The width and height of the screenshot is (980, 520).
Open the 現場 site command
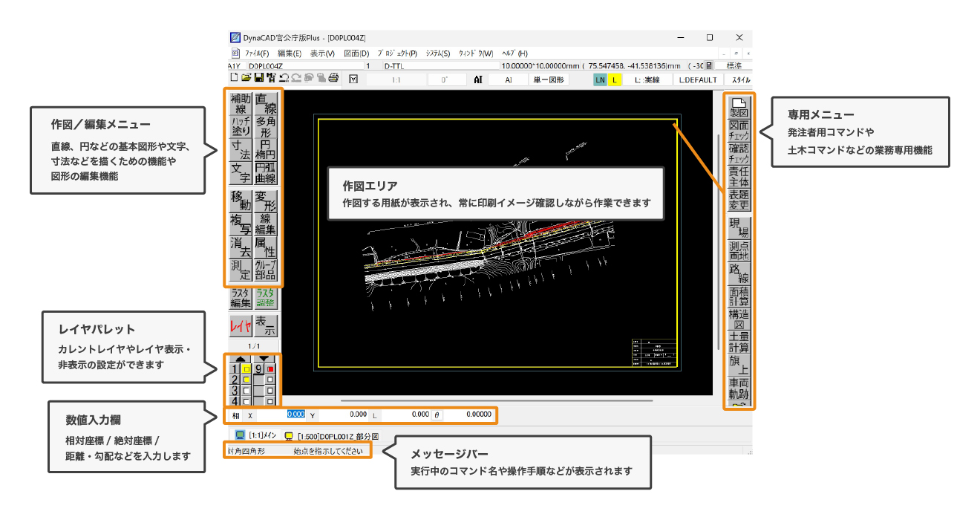pyautogui.click(x=739, y=227)
